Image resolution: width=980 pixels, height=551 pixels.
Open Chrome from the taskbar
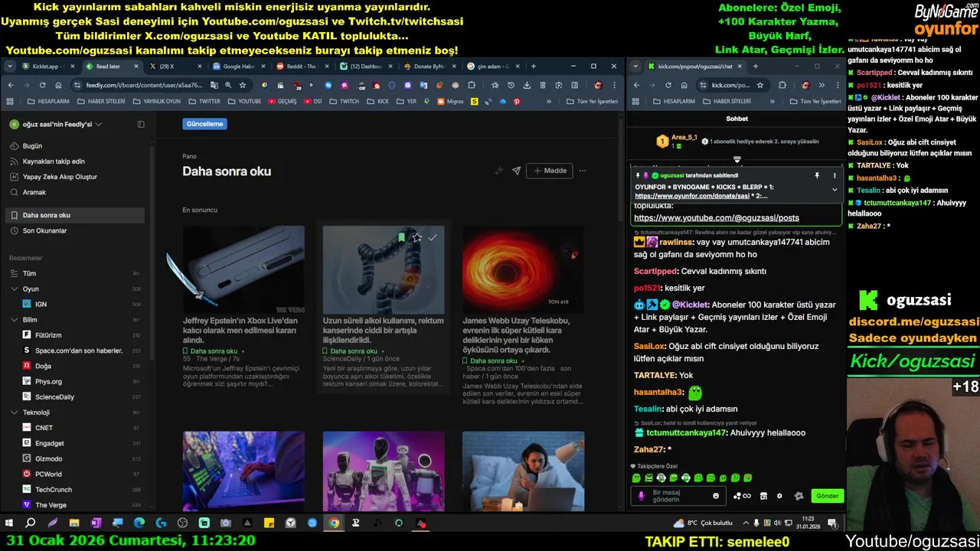pyautogui.click(x=335, y=523)
